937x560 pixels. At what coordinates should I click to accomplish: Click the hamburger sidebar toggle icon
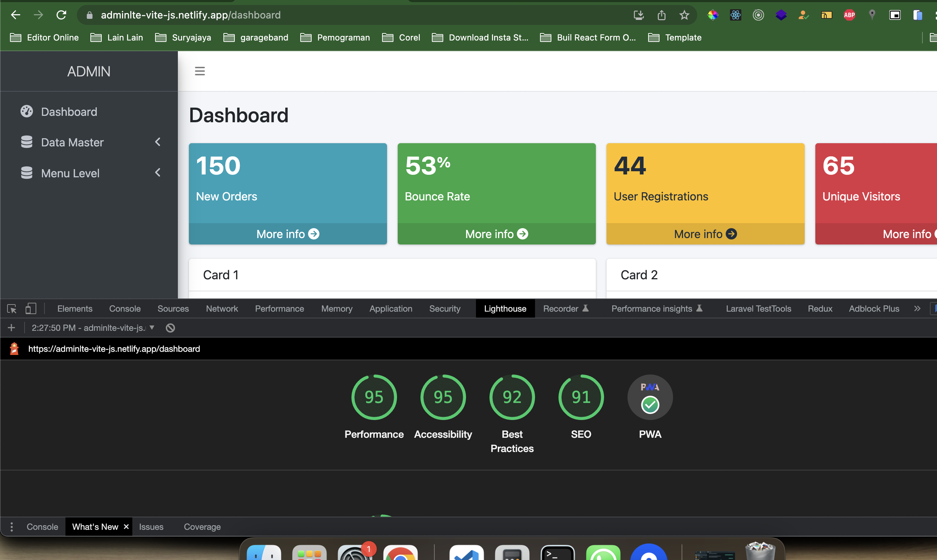(x=200, y=71)
